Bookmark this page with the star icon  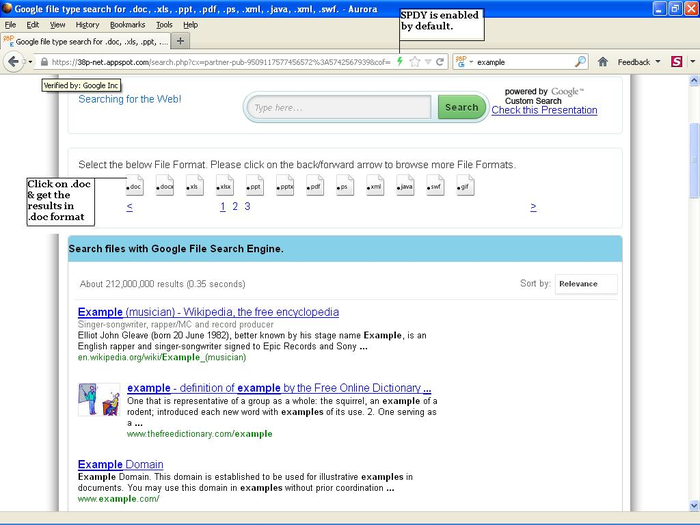point(415,62)
